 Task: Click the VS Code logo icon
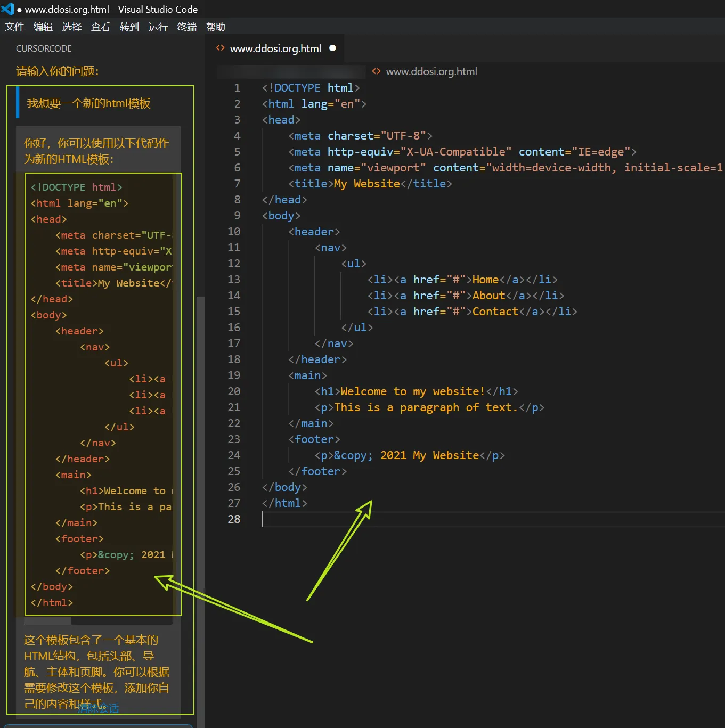click(7, 9)
